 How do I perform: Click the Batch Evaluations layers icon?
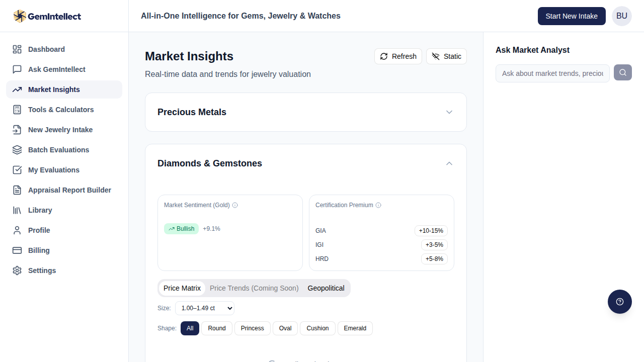(17, 150)
